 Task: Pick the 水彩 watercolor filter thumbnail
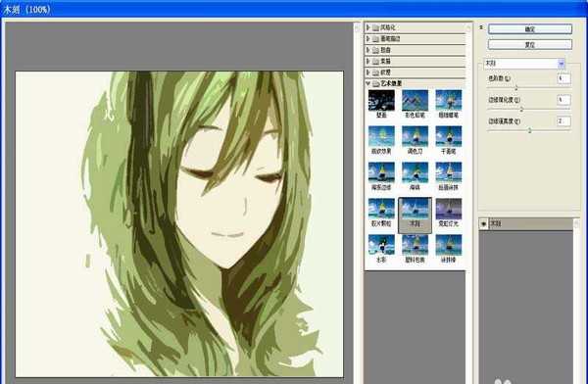click(x=381, y=249)
